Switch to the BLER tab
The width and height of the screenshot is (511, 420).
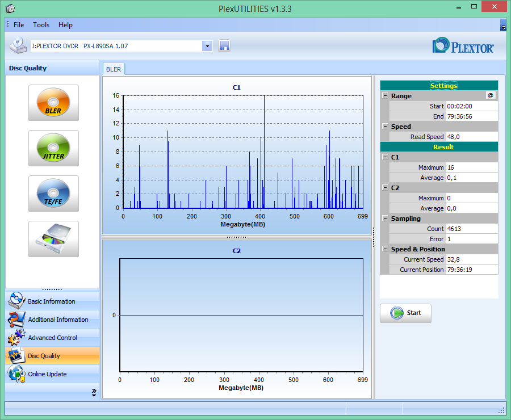click(x=114, y=69)
